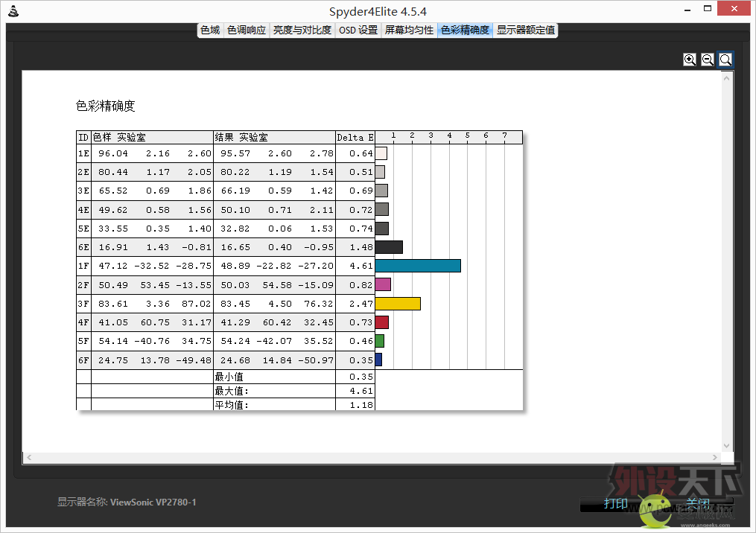
Task: Click the 关闭 button
Action: click(x=698, y=504)
